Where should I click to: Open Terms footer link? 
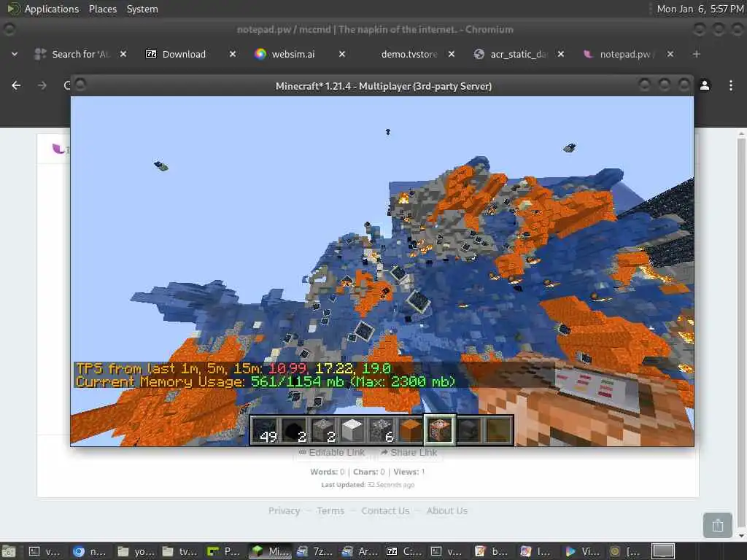pyautogui.click(x=330, y=511)
